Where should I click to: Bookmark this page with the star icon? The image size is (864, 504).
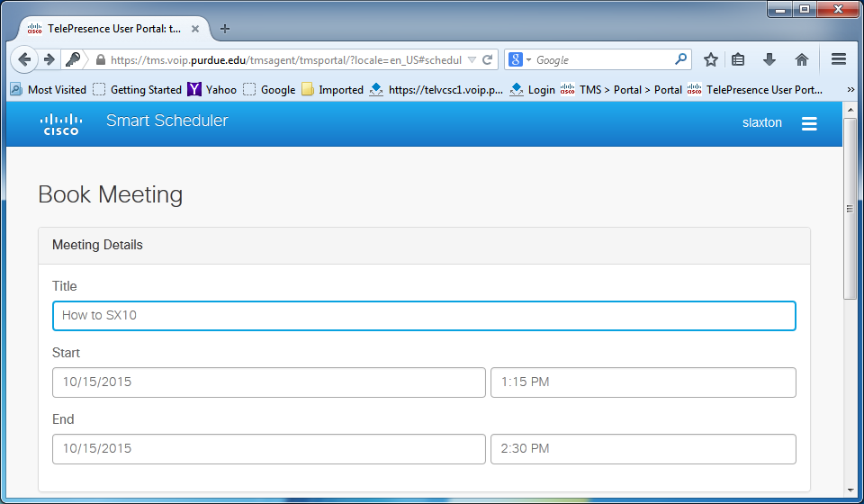click(711, 59)
